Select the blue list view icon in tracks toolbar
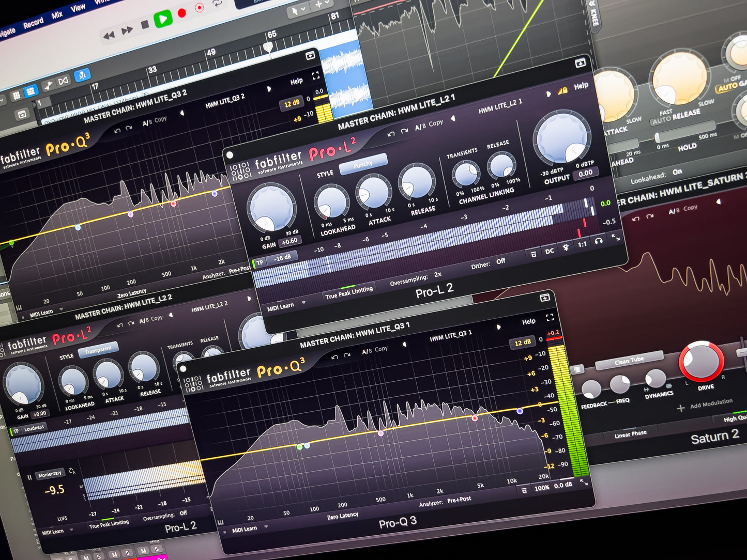This screenshot has height=560, width=747. [31, 91]
